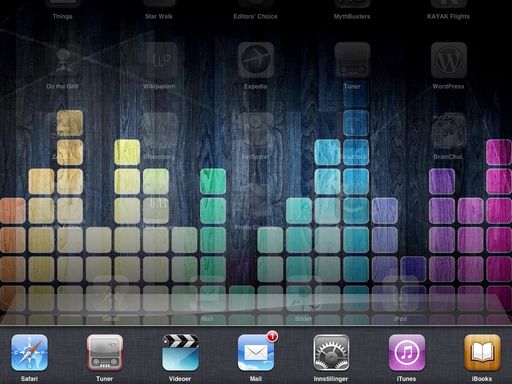Tap the On the Grill icon
The image size is (512, 384).
[x=63, y=60]
